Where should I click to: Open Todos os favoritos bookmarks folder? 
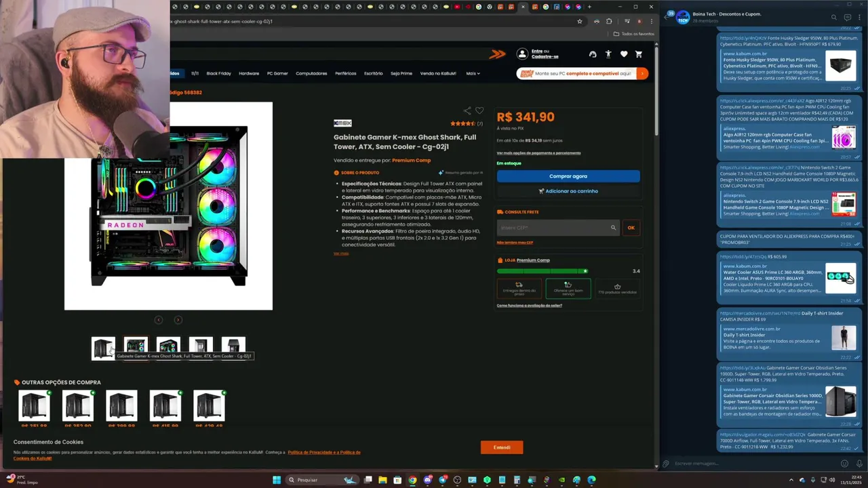pos(634,34)
